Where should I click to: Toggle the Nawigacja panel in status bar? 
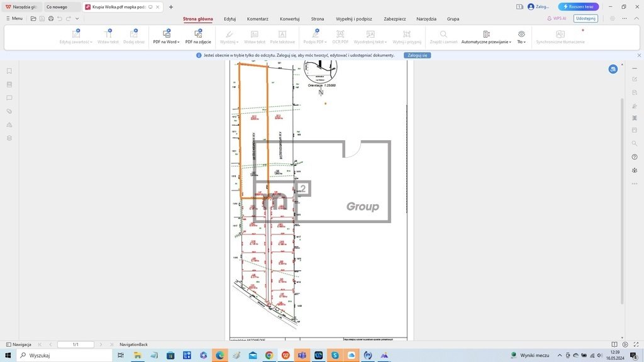click(x=18, y=344)
